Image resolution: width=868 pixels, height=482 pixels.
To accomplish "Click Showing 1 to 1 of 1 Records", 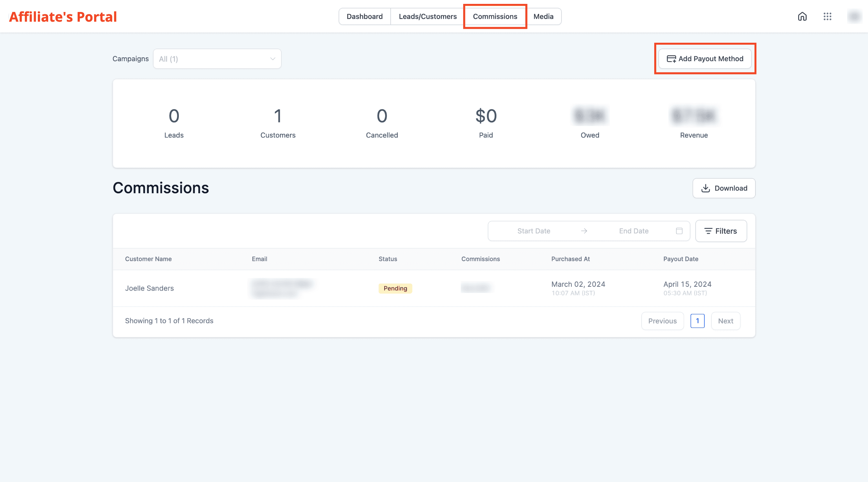I will tap(169, 321).
